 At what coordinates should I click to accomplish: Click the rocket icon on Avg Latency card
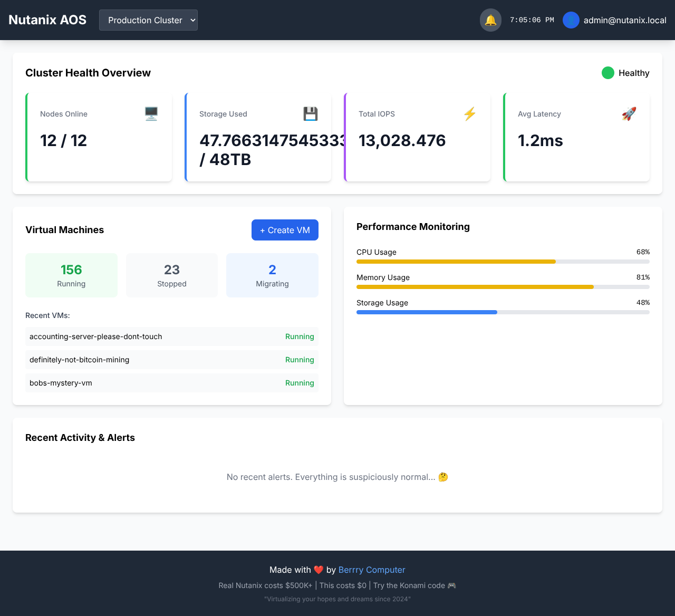point(629,113)
